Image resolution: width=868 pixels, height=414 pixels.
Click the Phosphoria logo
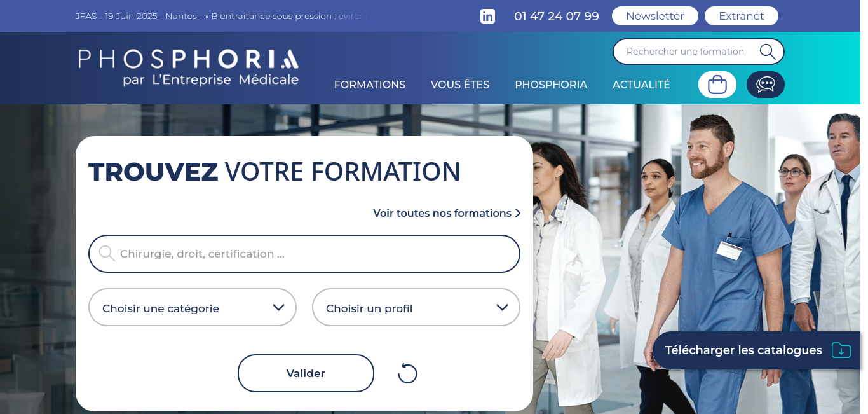[x=189, y=67]
